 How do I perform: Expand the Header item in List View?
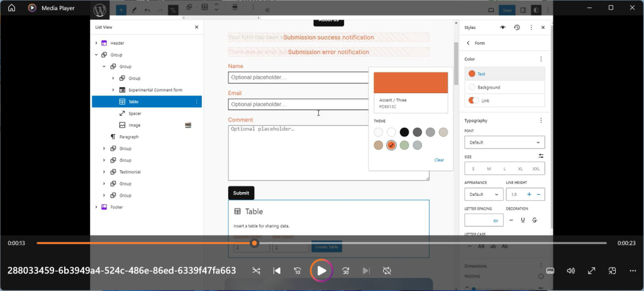click(96, 43)
